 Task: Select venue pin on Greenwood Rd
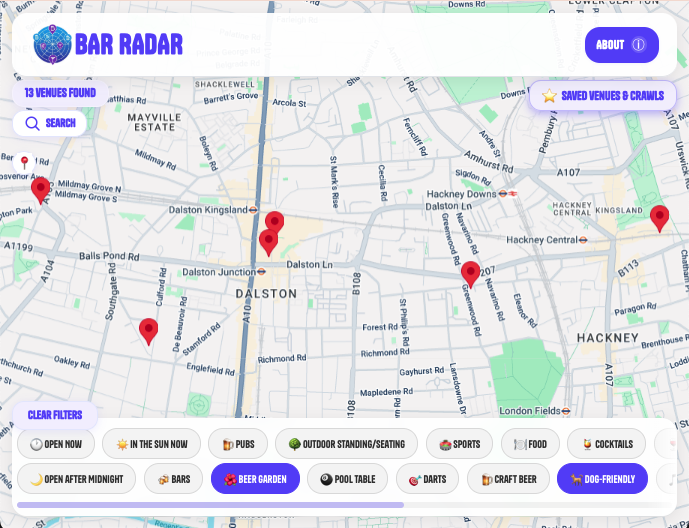pos(470,275)
